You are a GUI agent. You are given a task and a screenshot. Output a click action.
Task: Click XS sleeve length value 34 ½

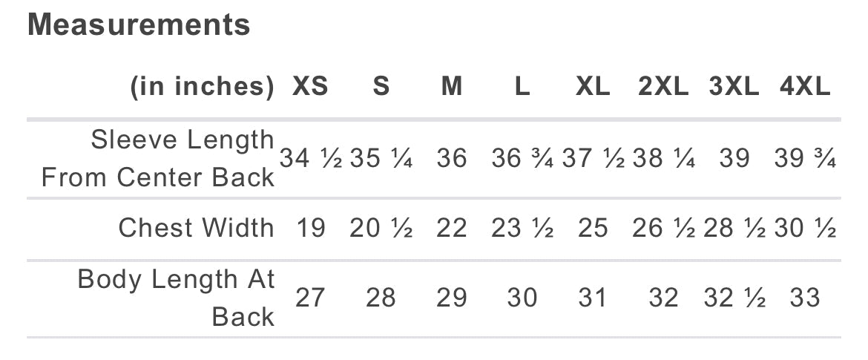[x=310, y=159]
